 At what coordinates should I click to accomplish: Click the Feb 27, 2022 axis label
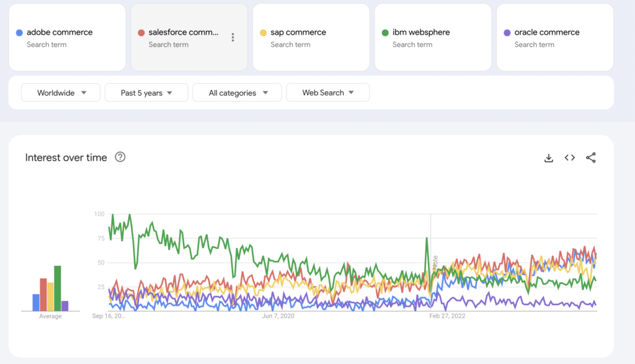[448, 316]
